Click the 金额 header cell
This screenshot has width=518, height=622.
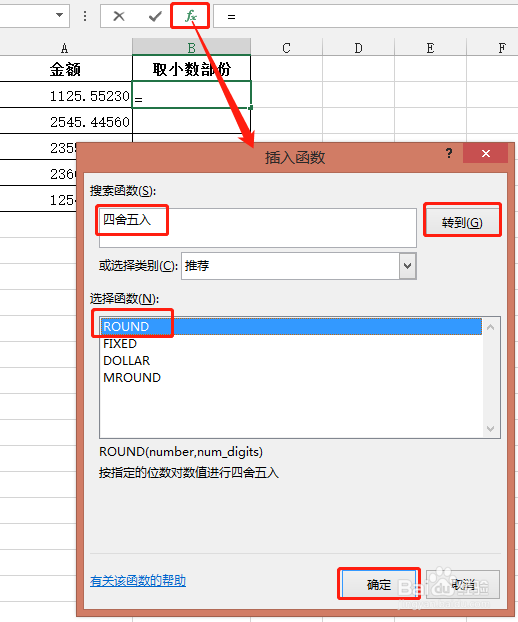[65, 69]
